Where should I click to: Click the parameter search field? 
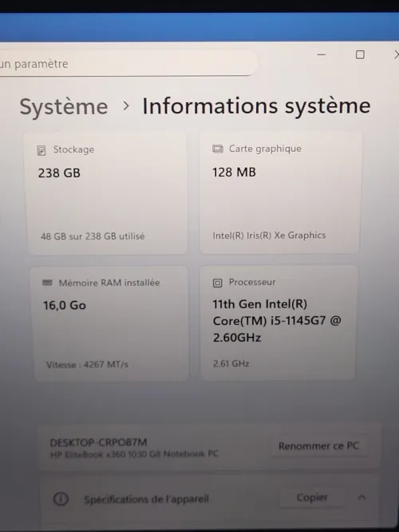click(x=128, y=63)
